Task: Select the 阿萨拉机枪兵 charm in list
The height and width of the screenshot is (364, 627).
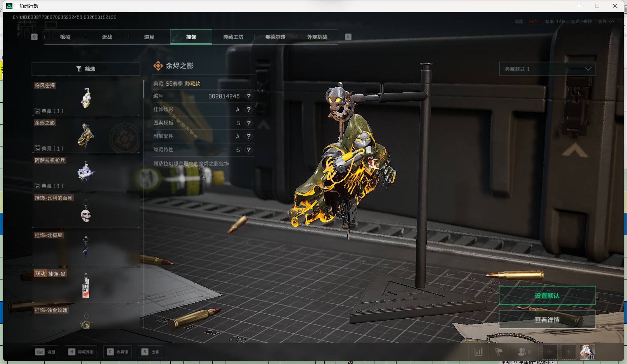Action: (86, 173)
